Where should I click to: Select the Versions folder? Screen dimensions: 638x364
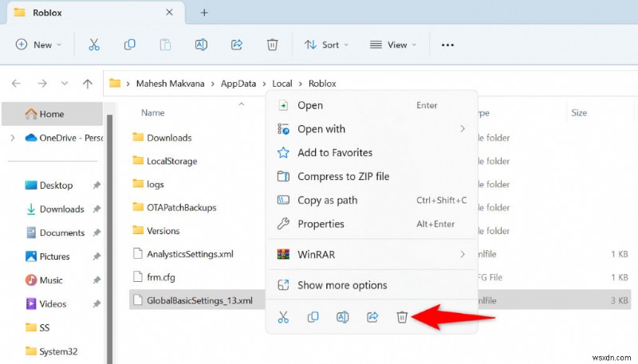156,231
